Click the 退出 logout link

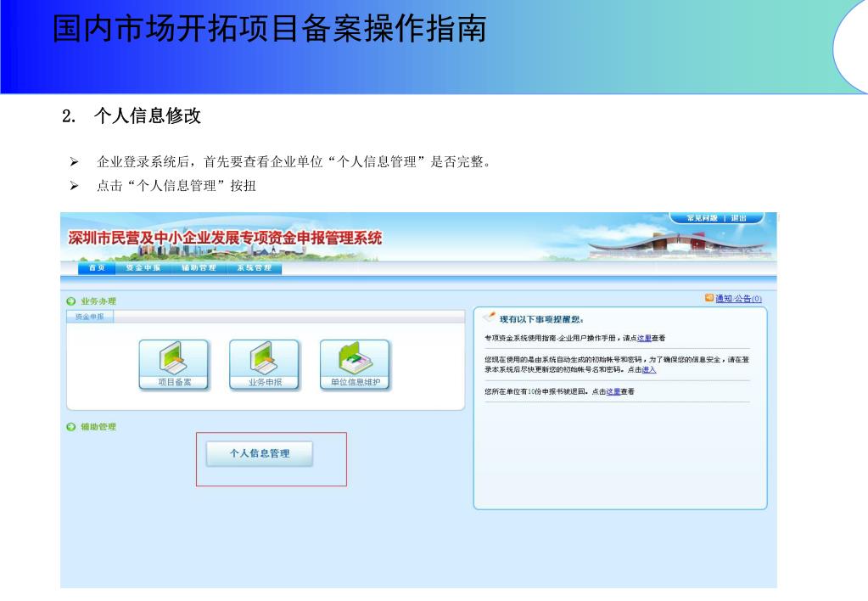point(738,218)
